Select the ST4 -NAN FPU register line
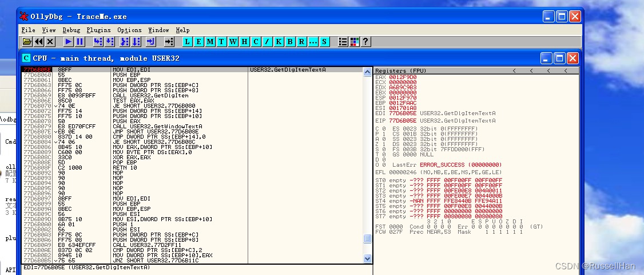Viewport: 644px width, 275px height. pyautogui.click(x=439, y=201)
